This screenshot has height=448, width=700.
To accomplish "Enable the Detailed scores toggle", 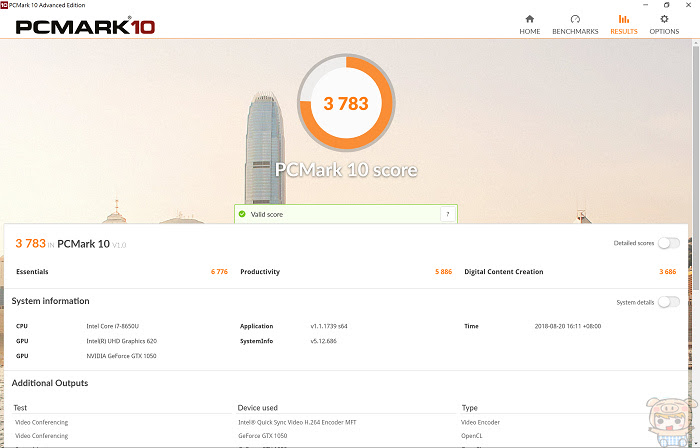I will [669, 243].
